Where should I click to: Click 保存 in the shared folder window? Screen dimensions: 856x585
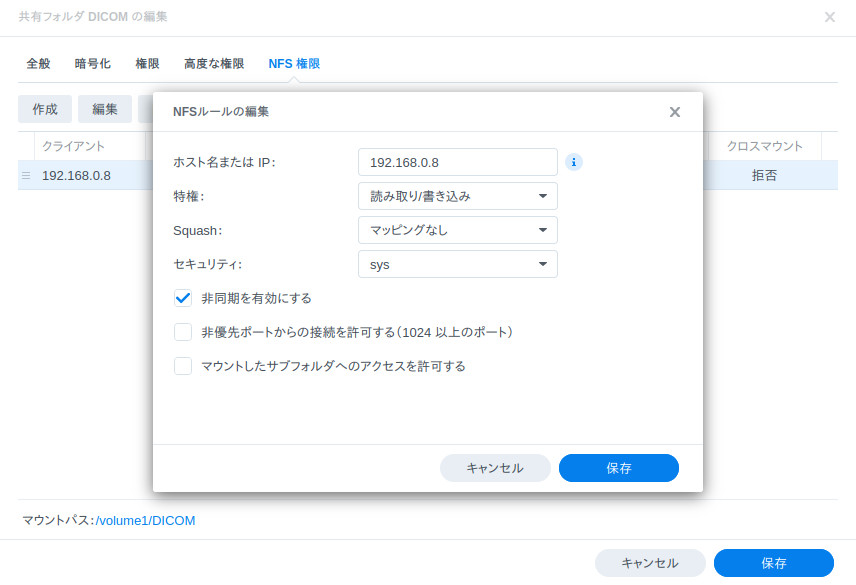tap(774, 563)
